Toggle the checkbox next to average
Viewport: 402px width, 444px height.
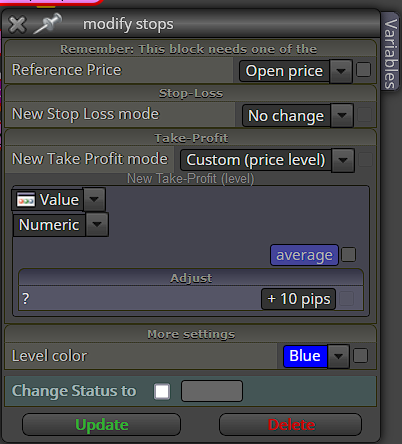tap(349, 255)
